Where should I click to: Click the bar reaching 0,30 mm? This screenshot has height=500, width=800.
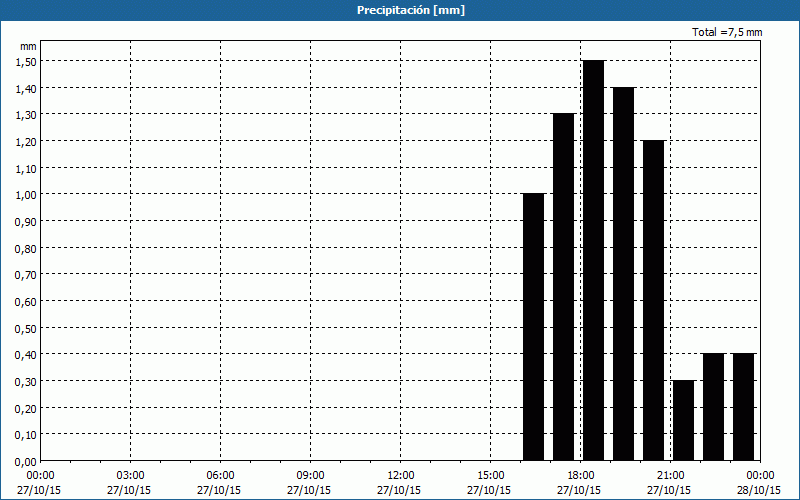[684, 420]
